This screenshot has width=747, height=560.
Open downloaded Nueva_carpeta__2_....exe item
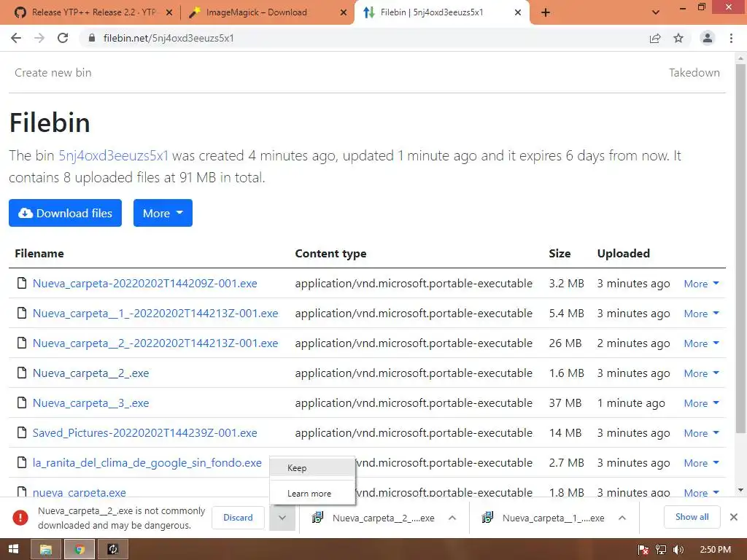pyautogui.click(x=373, y=518)
